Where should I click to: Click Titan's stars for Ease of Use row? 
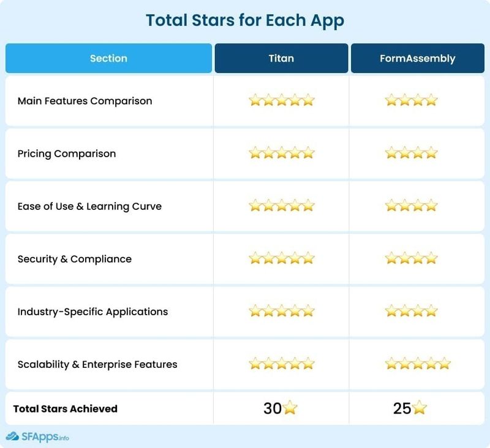(x=281, y=206)
